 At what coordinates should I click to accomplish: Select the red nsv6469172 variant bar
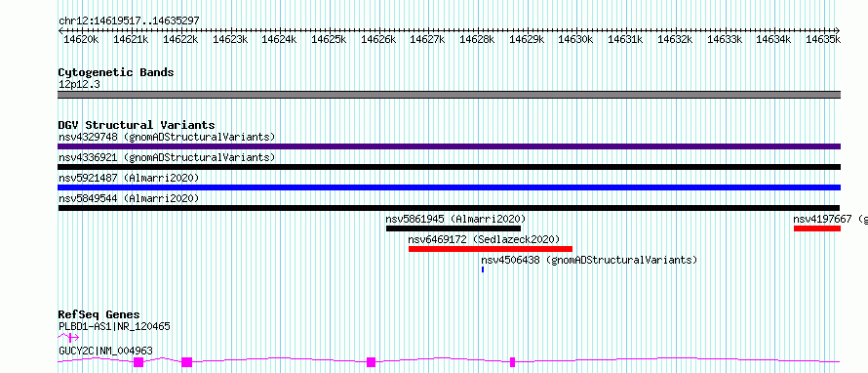[491, 249]
